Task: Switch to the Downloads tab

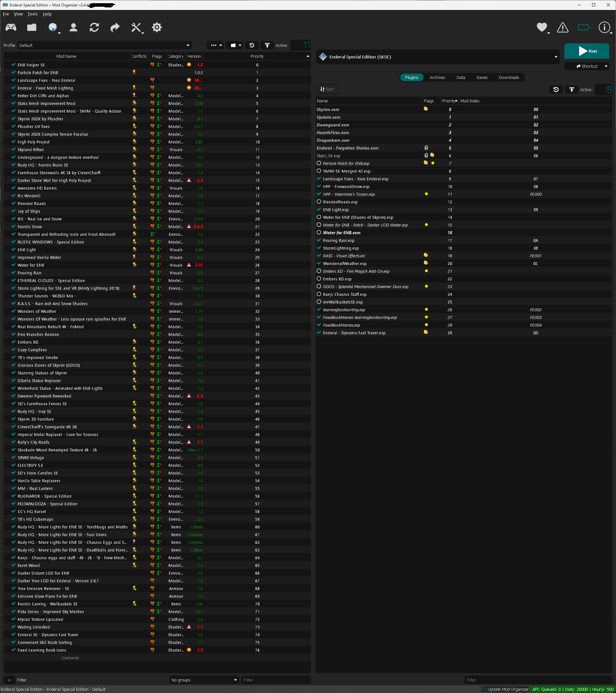Action: (509, 77)
